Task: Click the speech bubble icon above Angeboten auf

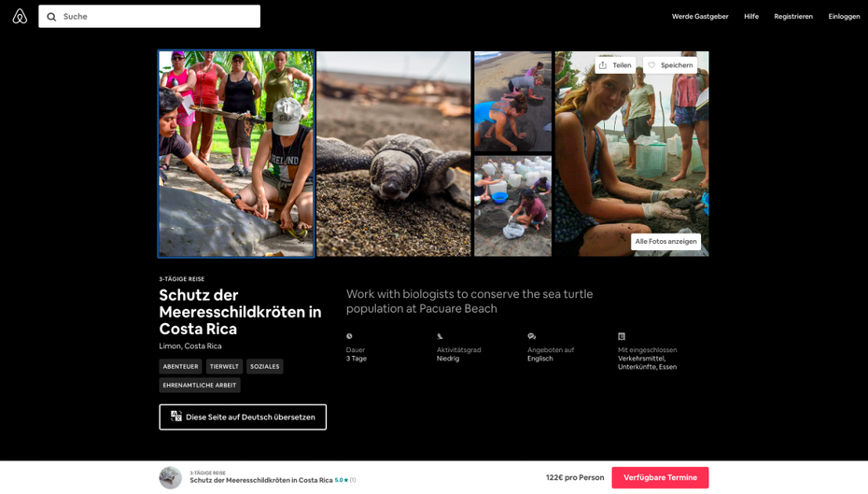Action: pyautogui.click(x=531, y=336)
